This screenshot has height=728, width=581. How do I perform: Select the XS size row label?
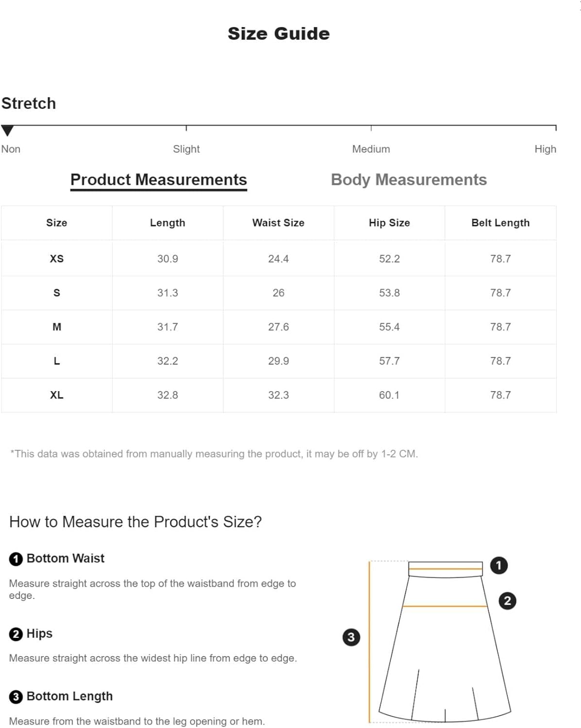[x=57, y=259]
